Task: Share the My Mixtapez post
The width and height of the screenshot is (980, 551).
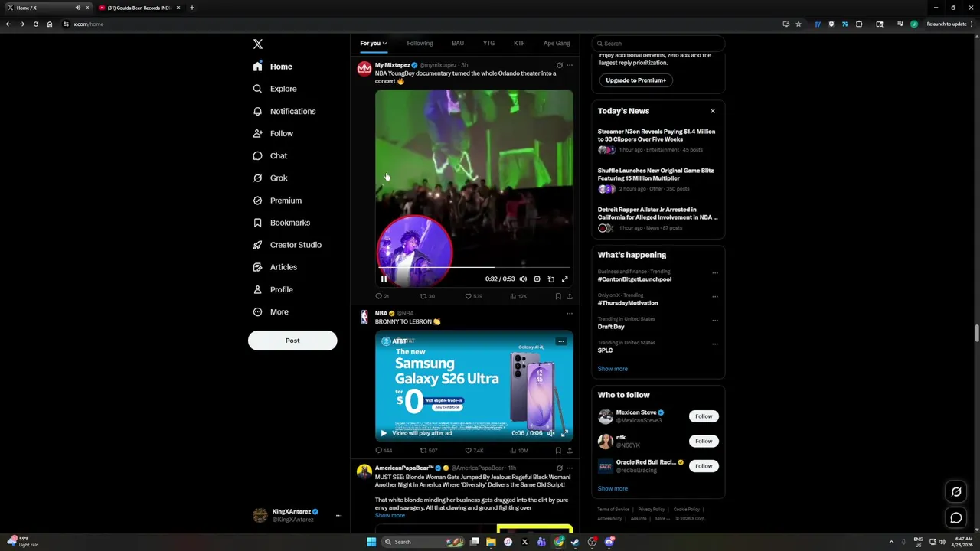Action: (x=569, y=296)
